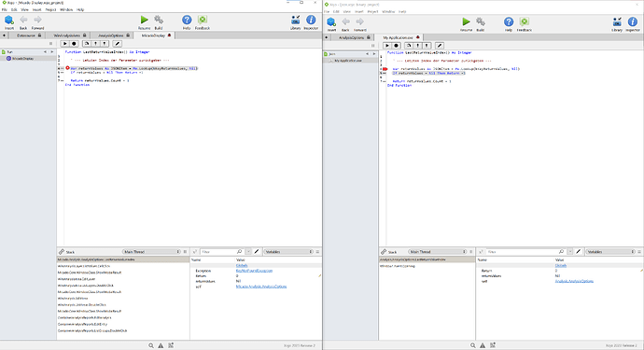This screenshot has height=350, width=644.
Task: Open Help menu in right window
Action: [x=402, y=11]
